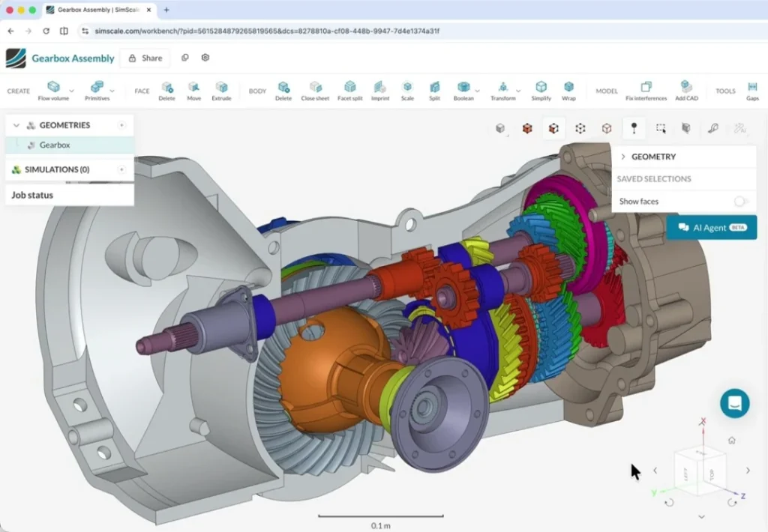
Task: Select the measurement pin tool above the viewport
Action: pos(634,127)
